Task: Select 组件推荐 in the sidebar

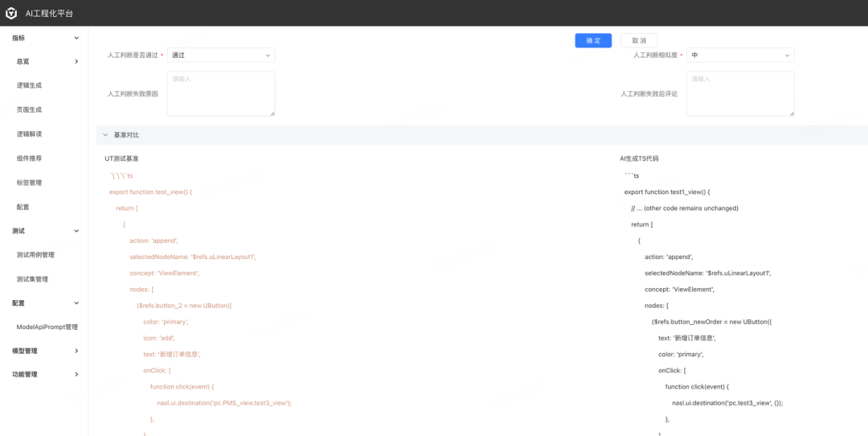Action: point(29,158)
